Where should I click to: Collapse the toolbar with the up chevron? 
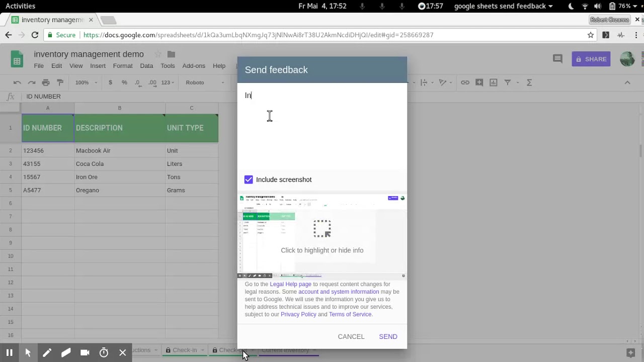click(627, 82)
